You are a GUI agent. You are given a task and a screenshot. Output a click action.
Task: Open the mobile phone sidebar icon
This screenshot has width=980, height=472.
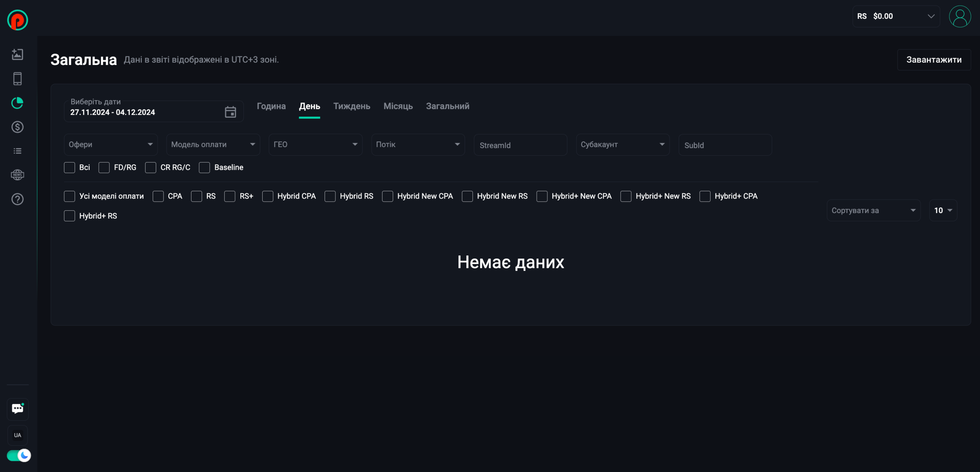click(x=18, y=79)
